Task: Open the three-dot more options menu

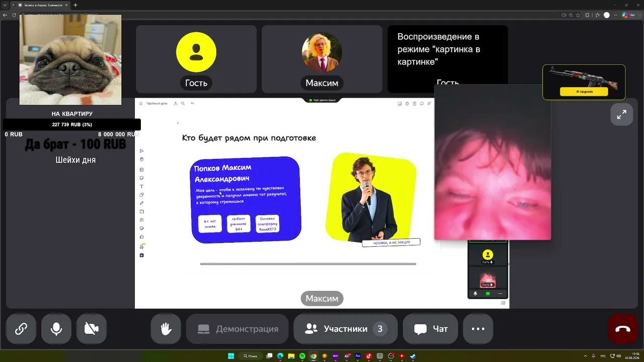Action: pos(478,329)
